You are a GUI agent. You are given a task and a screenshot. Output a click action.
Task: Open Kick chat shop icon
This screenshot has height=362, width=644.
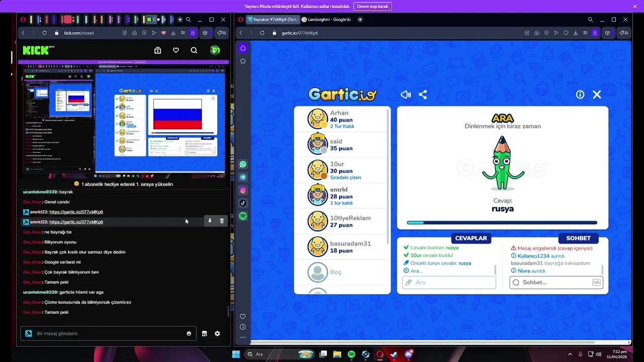(205, 333)
